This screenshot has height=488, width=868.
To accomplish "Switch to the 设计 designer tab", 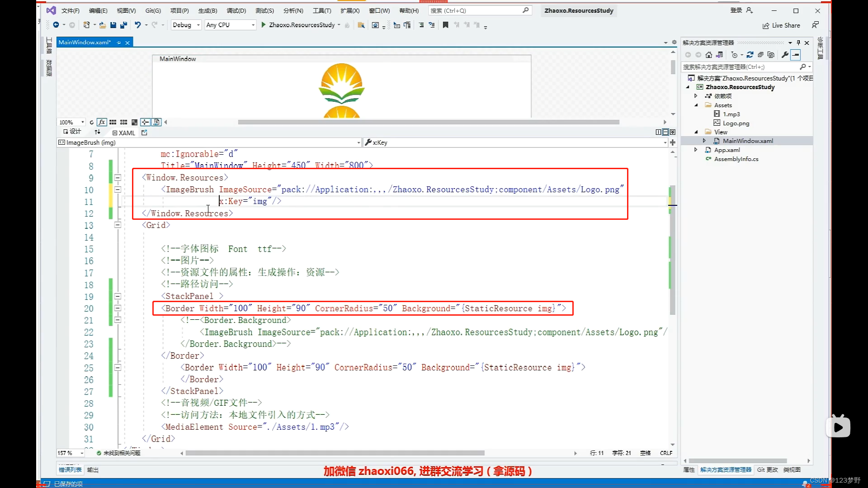I will [72, 132].
